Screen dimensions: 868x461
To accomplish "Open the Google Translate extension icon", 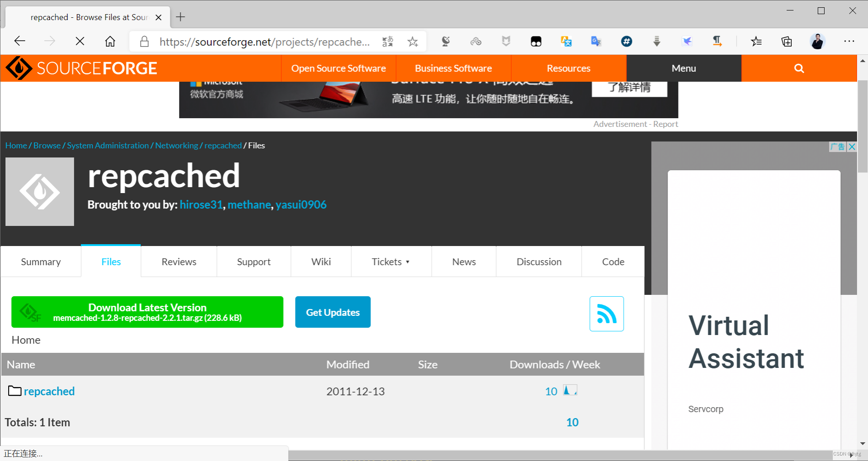I will (x=596, y=42).
